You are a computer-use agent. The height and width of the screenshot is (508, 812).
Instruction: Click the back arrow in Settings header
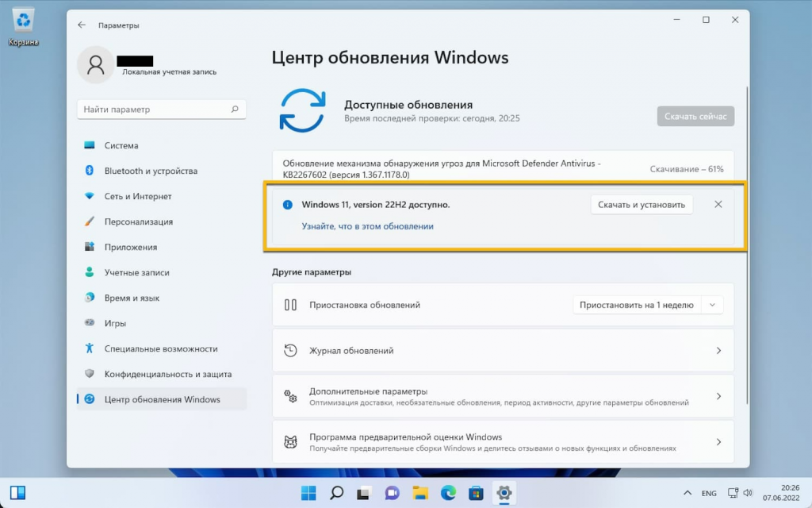point(82,25)
